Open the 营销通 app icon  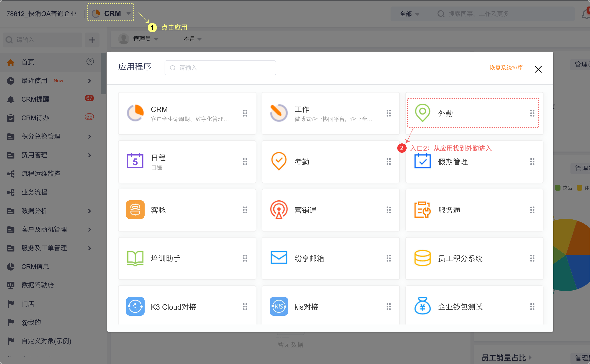[279, 210]
